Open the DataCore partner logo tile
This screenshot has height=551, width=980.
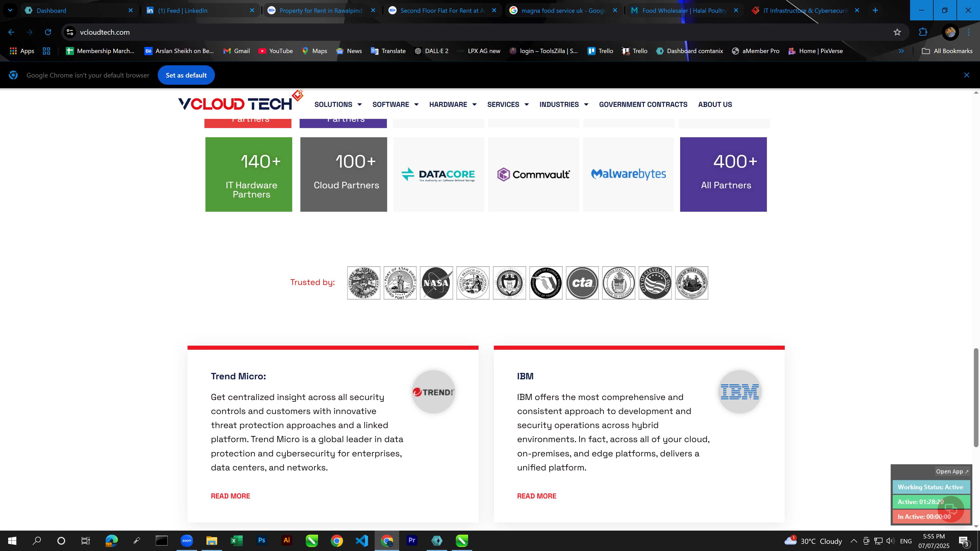click(x=439, y=174)
